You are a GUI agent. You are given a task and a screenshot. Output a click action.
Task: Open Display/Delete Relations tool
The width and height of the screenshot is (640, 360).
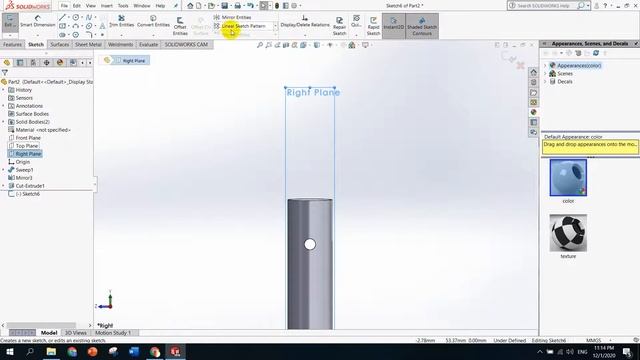point(305,21)
